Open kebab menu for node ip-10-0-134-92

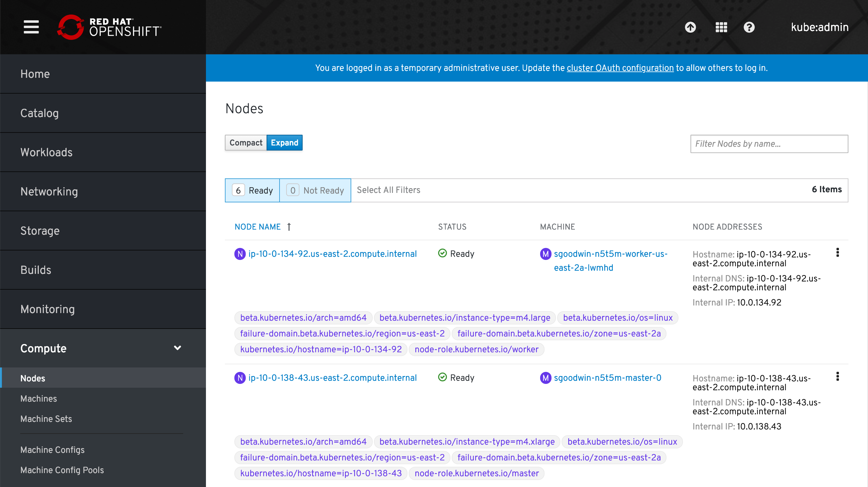[837, 252]
